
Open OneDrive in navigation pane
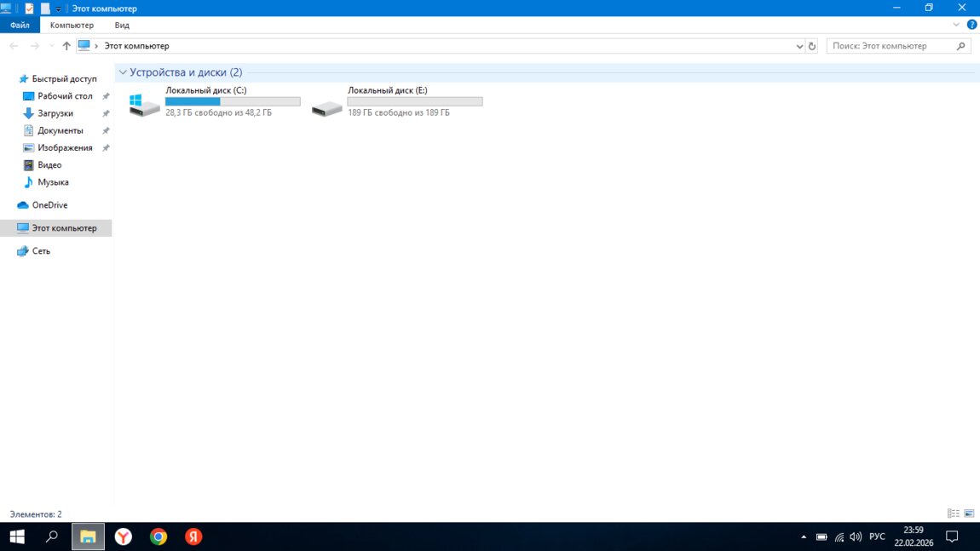(x=49, y=205)
